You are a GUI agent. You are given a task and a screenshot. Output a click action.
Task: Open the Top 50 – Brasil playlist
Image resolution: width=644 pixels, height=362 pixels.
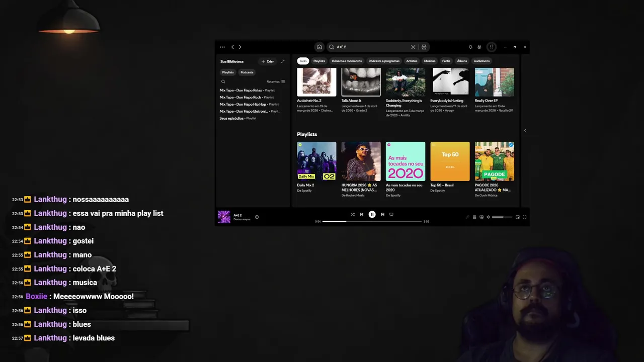450,161
